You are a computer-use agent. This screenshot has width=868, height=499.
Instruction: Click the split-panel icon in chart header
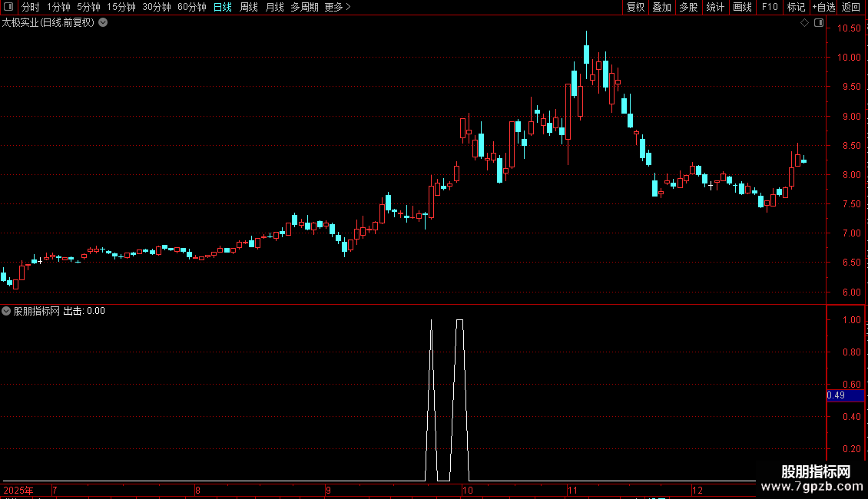tap(819, 23)
